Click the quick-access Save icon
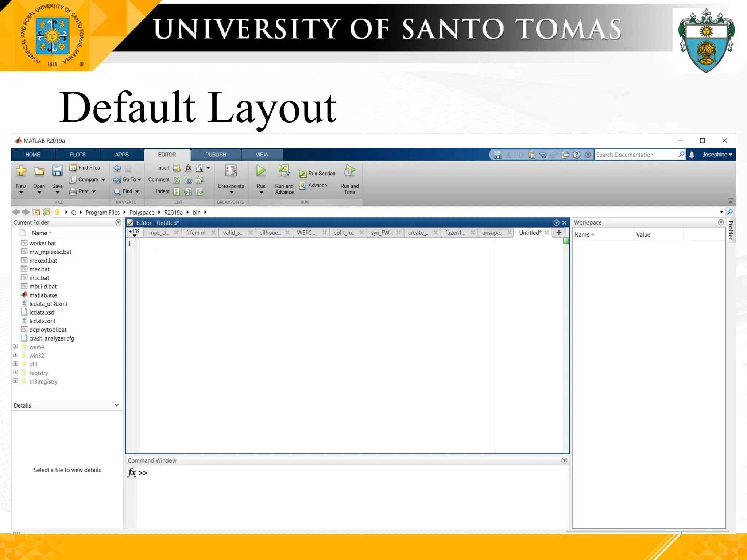Viewport: 747px width, 560px height. (x=497, y=155)
